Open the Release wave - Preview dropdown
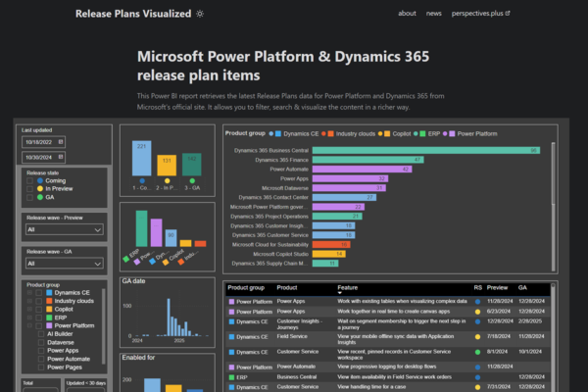This screenshot has width=588, height=392. (65, 229)
